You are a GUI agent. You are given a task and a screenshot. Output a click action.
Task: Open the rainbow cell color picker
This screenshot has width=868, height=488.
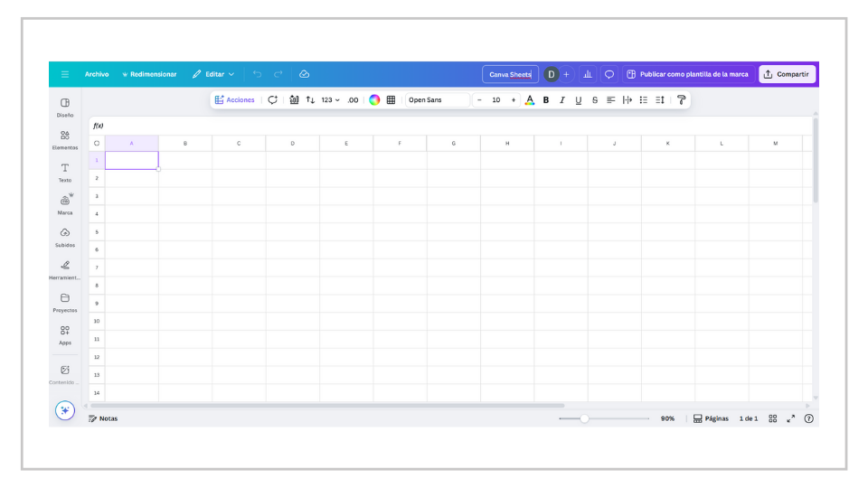374,100
